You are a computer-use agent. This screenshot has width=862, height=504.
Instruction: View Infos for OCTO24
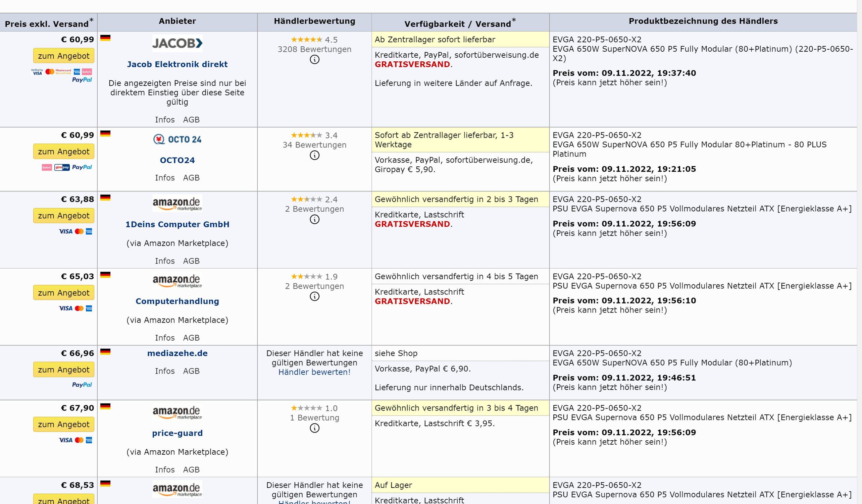tap(164, 178)
